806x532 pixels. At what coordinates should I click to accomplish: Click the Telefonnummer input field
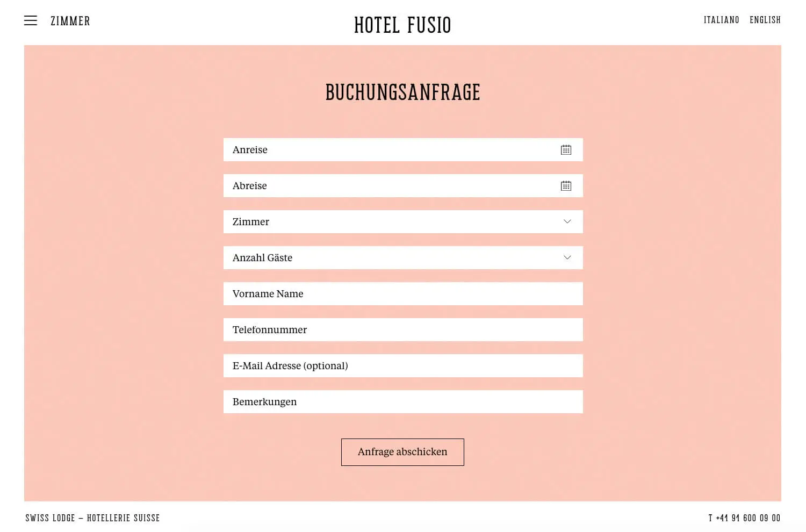[x=403, y=329]
